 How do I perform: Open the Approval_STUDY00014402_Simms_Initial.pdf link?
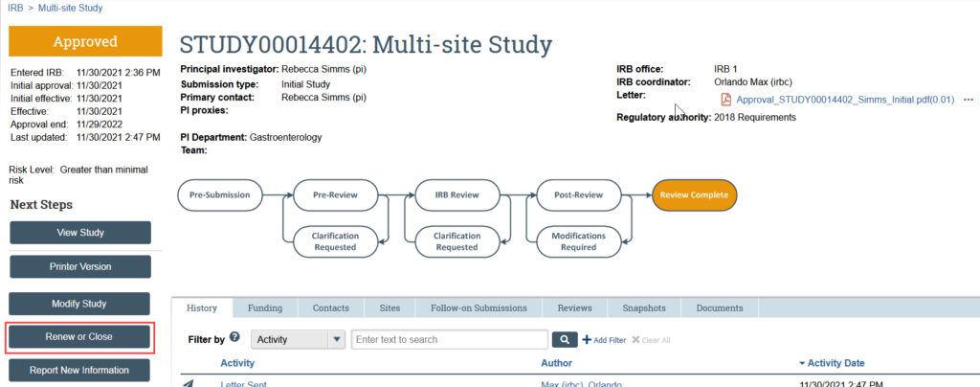(845, 100)
